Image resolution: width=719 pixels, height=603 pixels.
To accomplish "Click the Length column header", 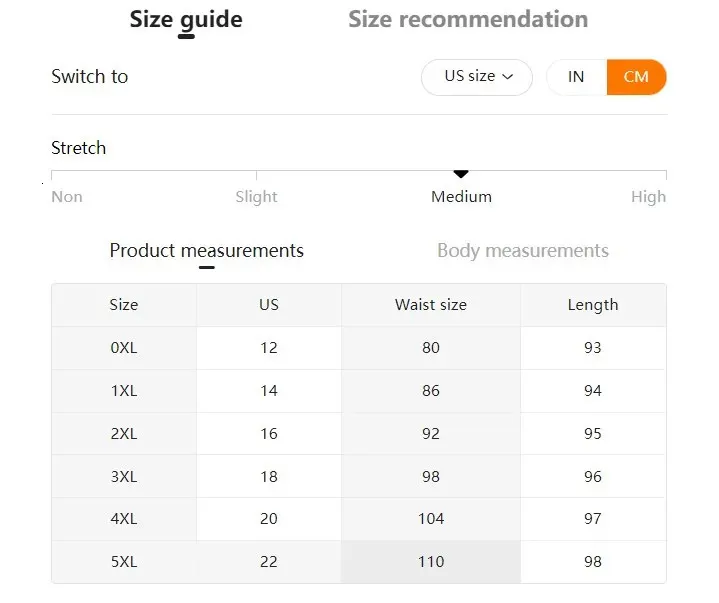I will (593, 304).
